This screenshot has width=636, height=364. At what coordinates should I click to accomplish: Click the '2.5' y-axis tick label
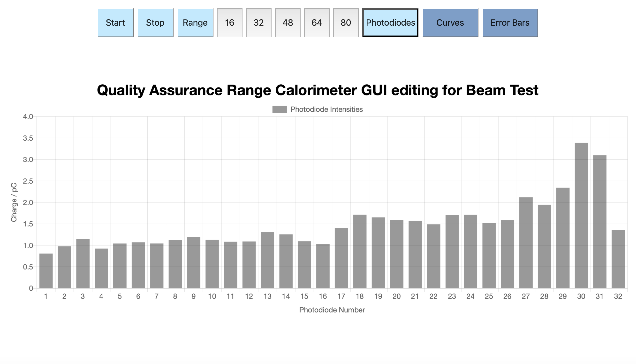(28, 181)
